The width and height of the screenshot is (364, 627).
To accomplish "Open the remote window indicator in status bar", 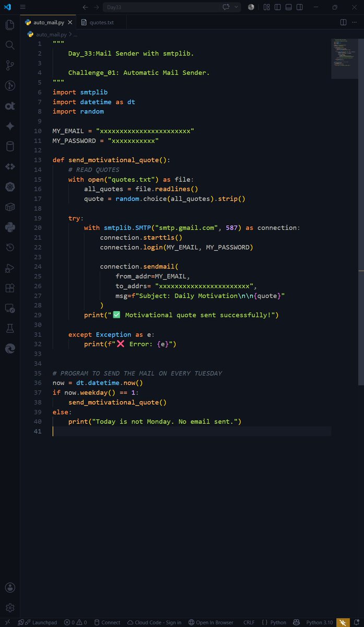I will pyautogui.click(x=7, y=622).
